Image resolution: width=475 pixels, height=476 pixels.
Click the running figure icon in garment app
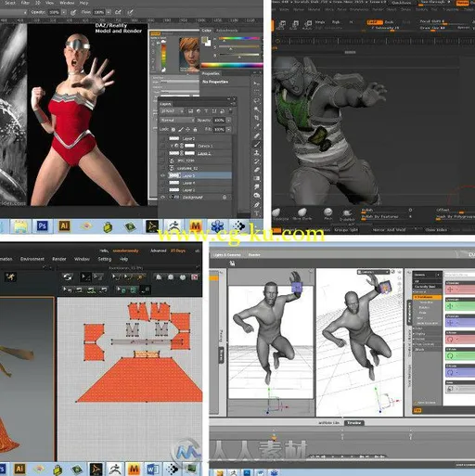pyautogui.click(x=10, y=277)
